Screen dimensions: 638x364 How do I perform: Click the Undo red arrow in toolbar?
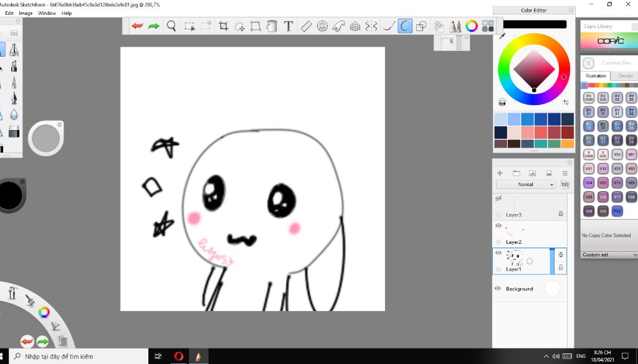coord(137,26)
